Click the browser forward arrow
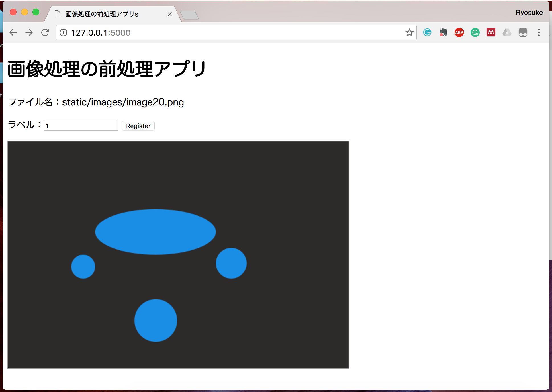 [x=29, y=32]
